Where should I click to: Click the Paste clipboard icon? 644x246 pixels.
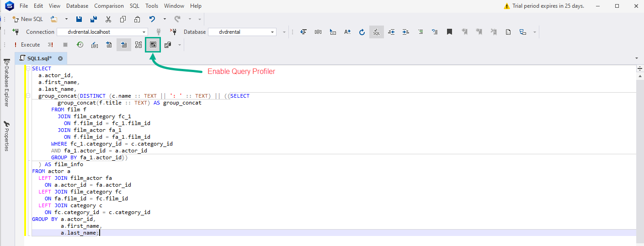click(137, 19)
